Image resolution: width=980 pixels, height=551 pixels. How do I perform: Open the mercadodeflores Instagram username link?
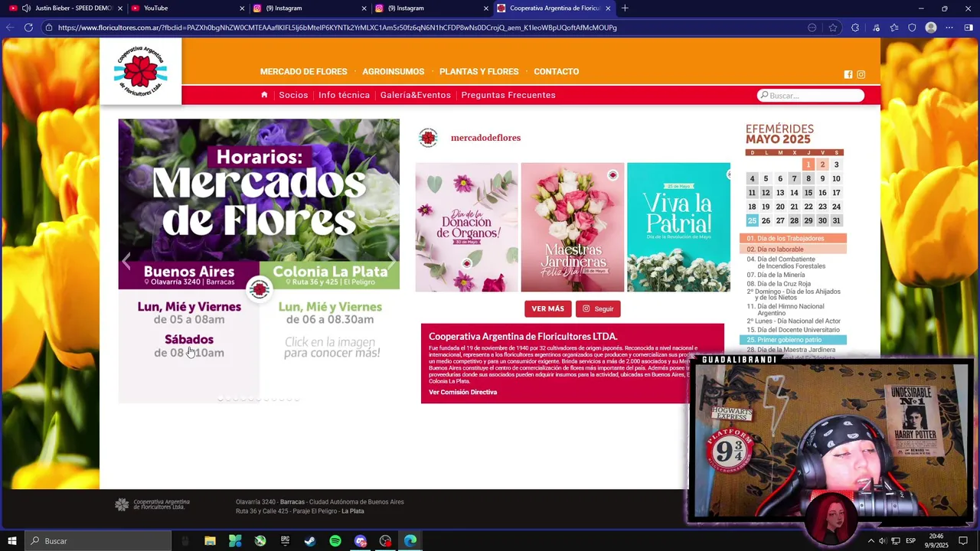[x=485, y=138]
